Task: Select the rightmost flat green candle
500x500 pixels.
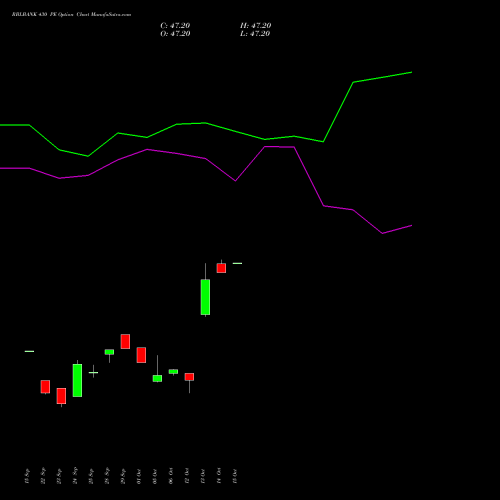Action: [x=237, y=263]
